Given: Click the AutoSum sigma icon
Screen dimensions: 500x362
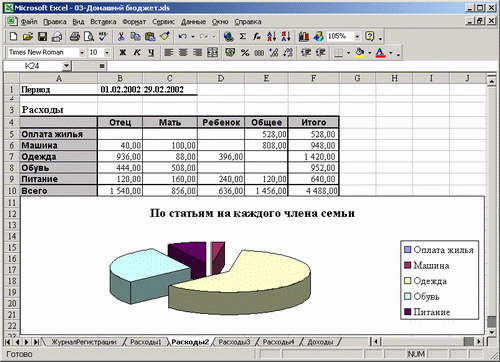Looking at the screenshot, I should (243, 36).
